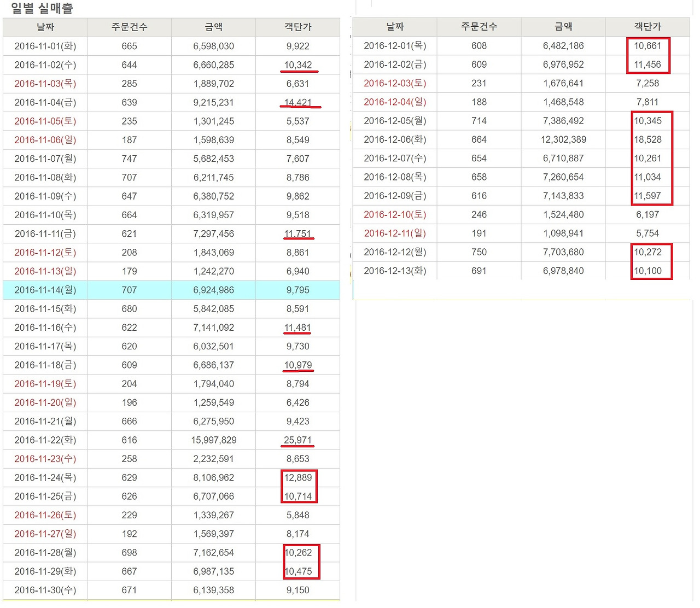Select the date 2016-11-02(수)
Image resolution: width=700 pixels, height=608 pixels.
(x=45, y=65)
